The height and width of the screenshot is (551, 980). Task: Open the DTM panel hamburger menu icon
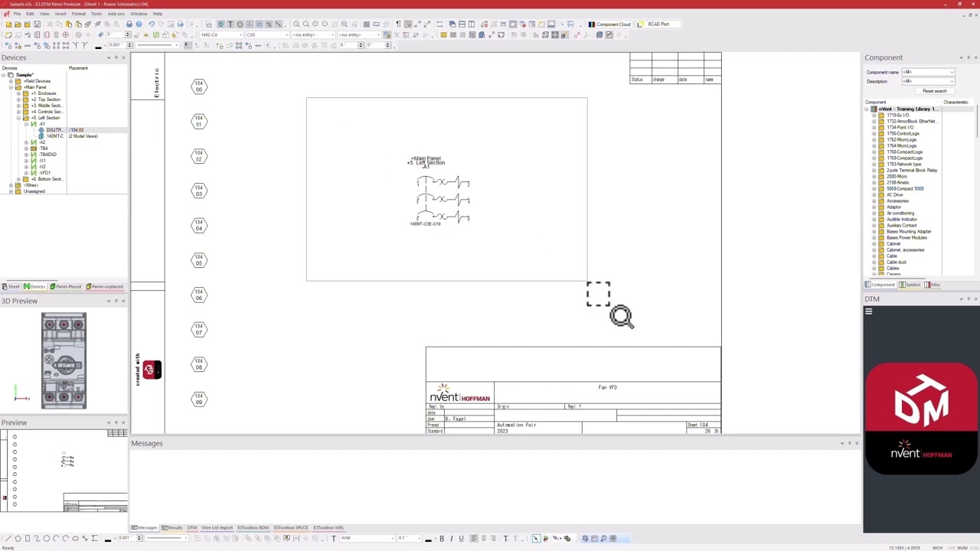click(x=868, y=311)
